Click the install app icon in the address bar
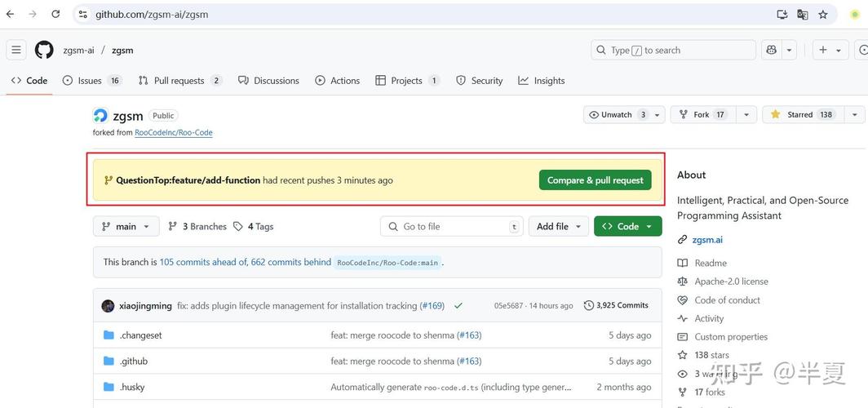The width and height of the screenshot is (868, 408). [x=782, y=15]
